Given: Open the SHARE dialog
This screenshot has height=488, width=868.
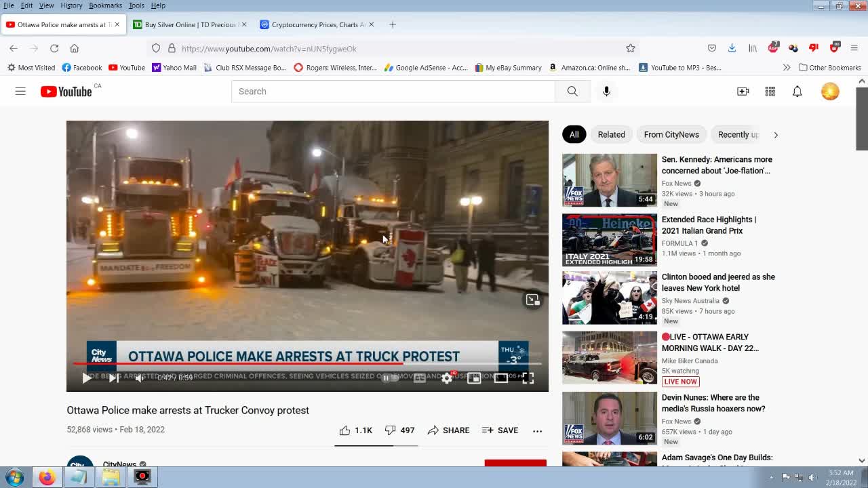Looking at the screenshot, I should coord(448,430).
